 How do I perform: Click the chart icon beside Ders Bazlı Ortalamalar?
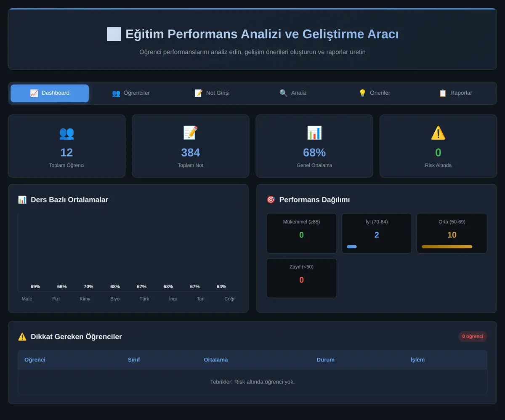tap(22, 199)
